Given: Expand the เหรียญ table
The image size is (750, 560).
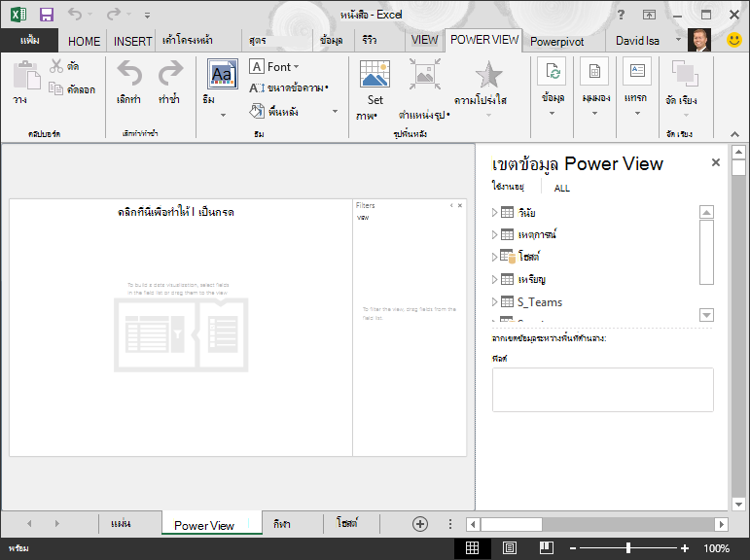Looking at the screenshot, I should (494, 279).
